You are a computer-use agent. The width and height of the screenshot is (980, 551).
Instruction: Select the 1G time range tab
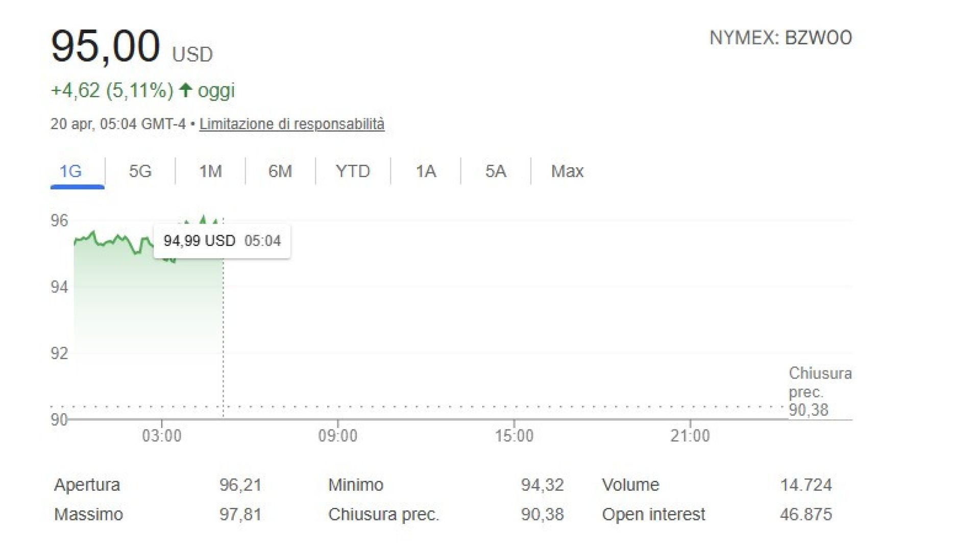pyautogui.click(x=71, y=171)
